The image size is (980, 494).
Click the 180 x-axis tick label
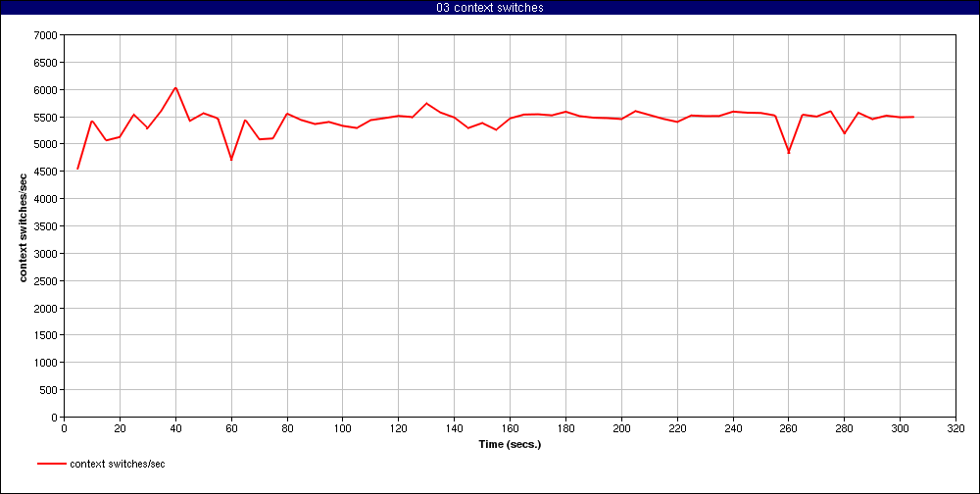[x=565, y=428]
